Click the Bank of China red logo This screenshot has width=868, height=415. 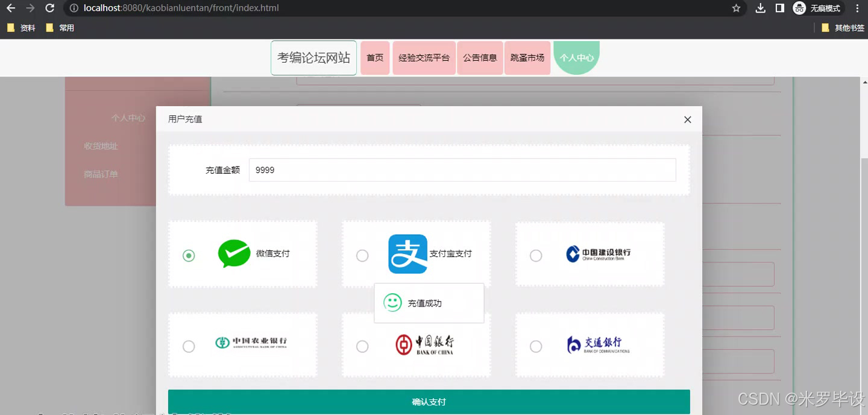point(403,345)
